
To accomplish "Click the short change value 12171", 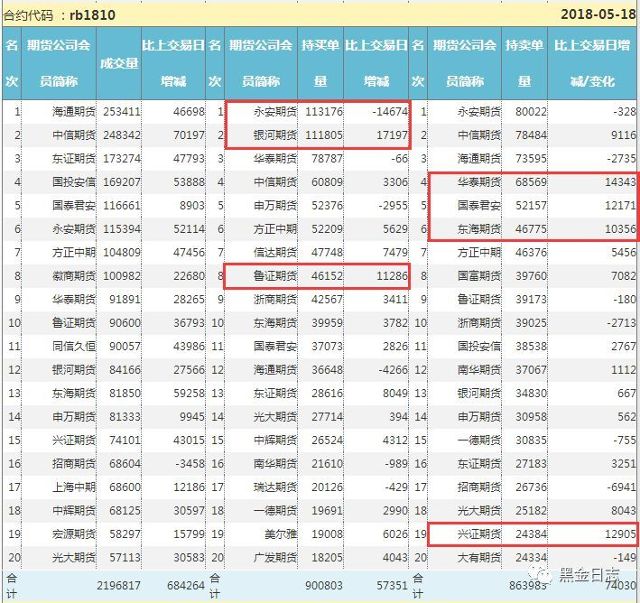I will (620, 205).
